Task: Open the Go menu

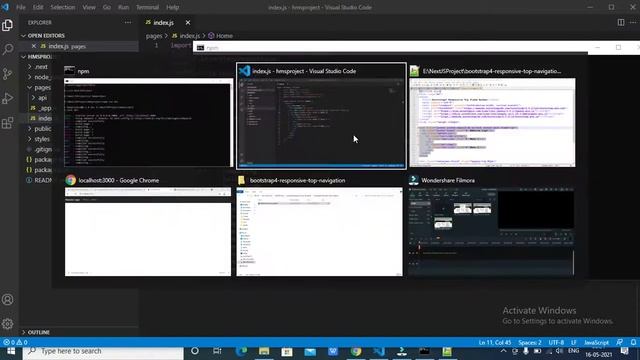Action: pyautogui.click(x=107, y=7)
